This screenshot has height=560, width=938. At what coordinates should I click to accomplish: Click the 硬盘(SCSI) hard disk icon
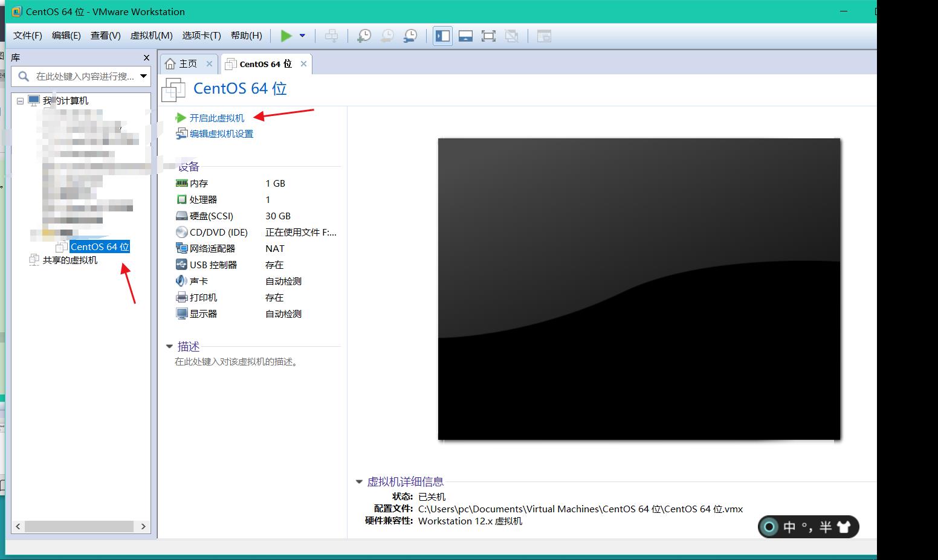pyautogui.click(x=181, y=216)
